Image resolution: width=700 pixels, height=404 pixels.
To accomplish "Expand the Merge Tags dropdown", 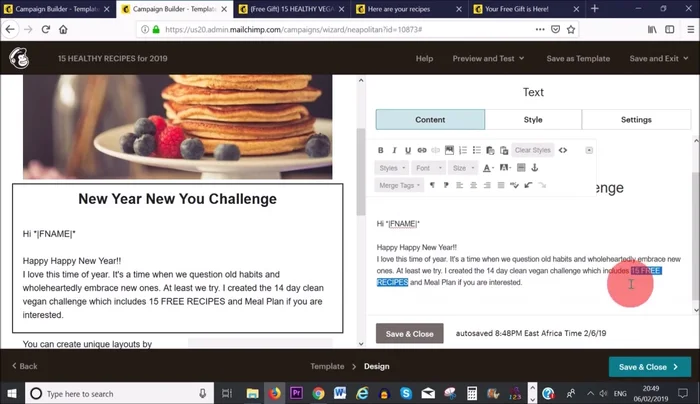I will pos(400,185).
